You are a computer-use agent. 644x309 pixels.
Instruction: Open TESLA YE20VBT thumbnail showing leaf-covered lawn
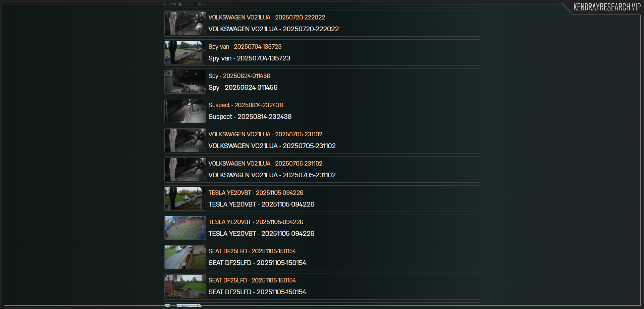pyautogui.click(x=185, y=228)
